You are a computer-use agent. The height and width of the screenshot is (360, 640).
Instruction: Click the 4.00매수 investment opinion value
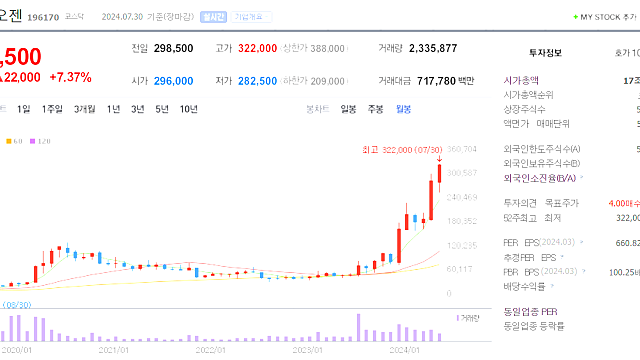point(624,203)
